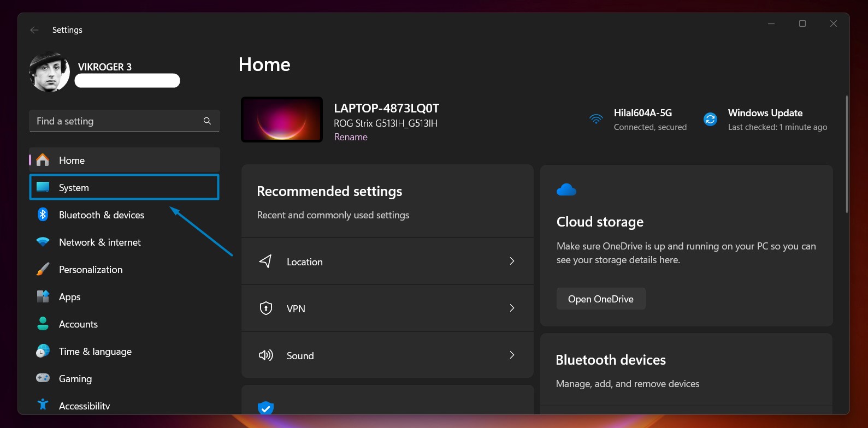Click the Network wifi icon in sidebar
The width and height of the screenshot is (868, 428).
(43, 242)
